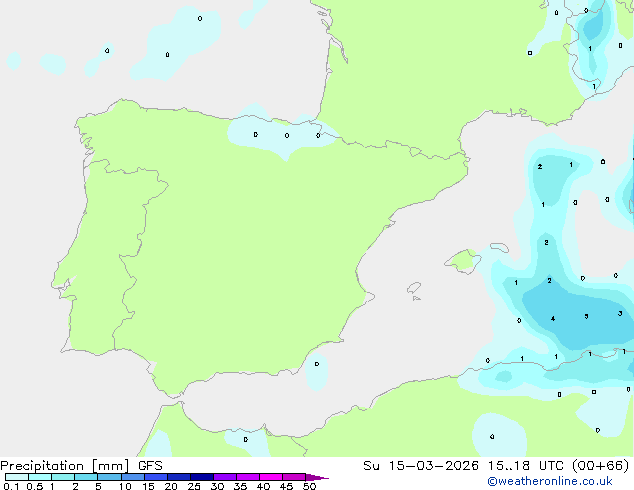Click the "(00+66)" forecast run text
This screenshot has width=634, height=490.
point(600,466)
